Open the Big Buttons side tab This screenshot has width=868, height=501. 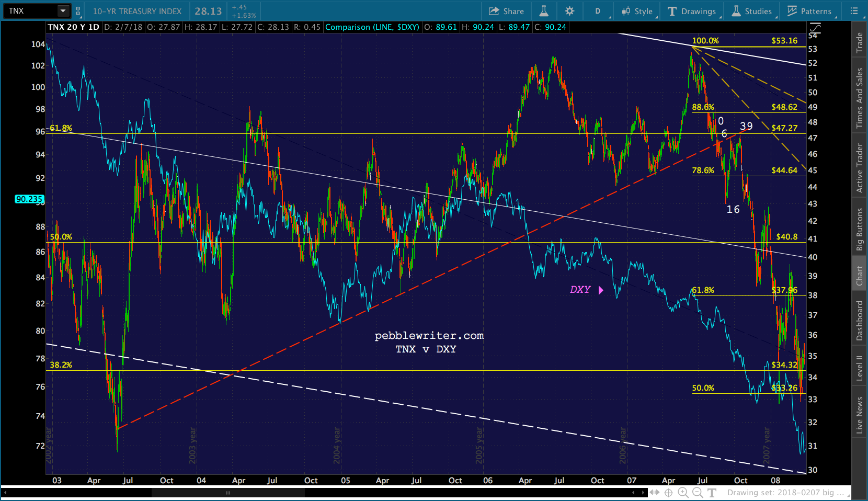pos(859,230)
